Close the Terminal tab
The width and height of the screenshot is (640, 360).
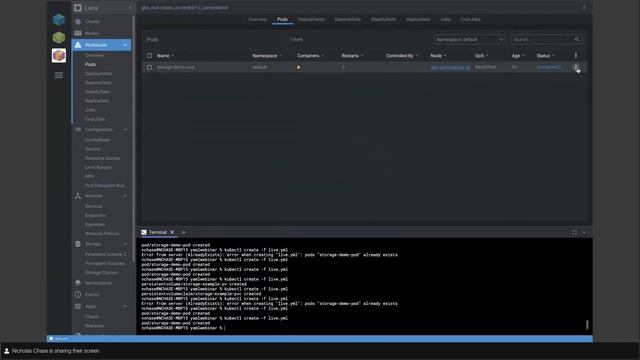(x=172, y=232)
